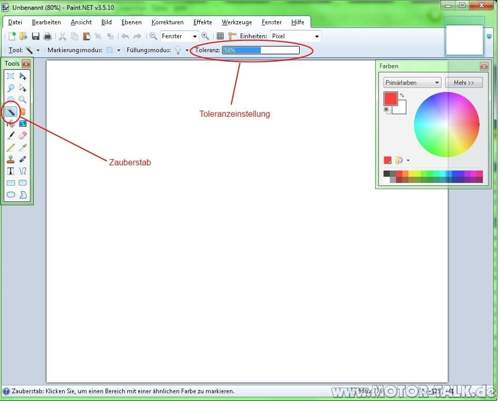Click the red primary color swatch
Viewport: 500px width, 401px height.
click(x=390, y=99)
